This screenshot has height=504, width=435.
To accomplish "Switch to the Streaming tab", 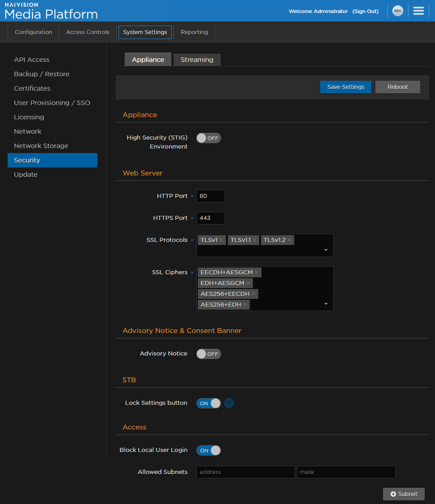I will [196, 59].
